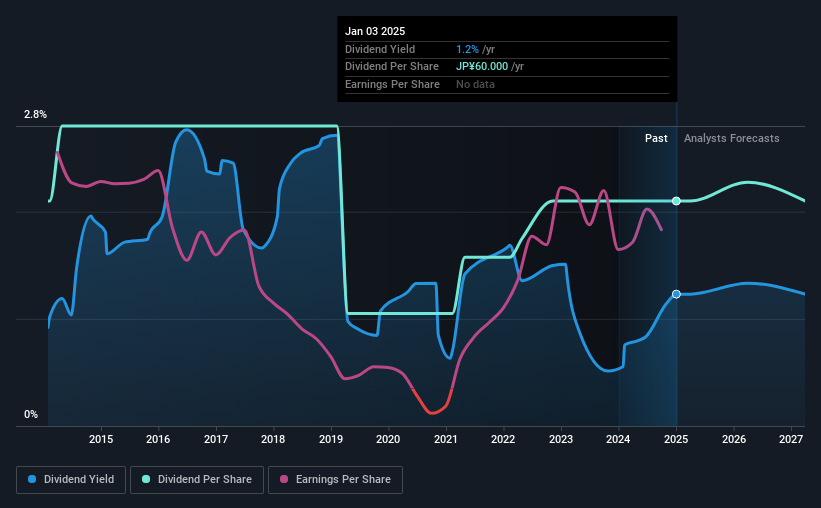Toggle the Dividend Yield legend button
The image size is (821, 508).
tap(71, 480)
